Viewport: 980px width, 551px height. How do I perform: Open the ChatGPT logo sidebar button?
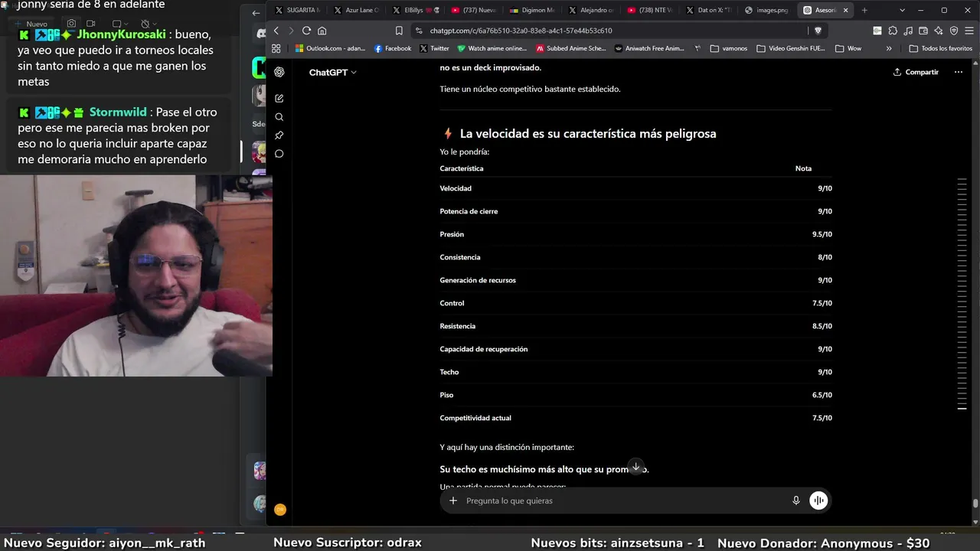tap(279, 72)
